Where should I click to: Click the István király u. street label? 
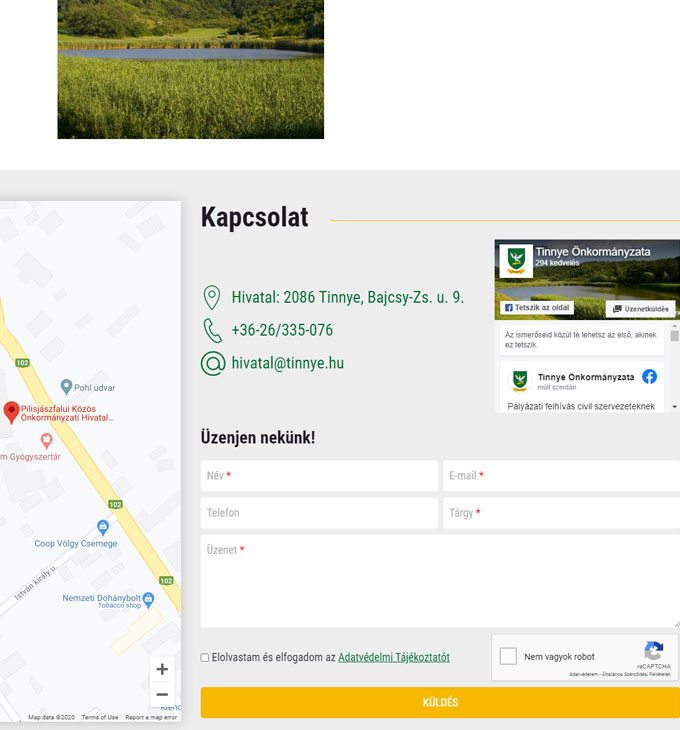point(35,582)
